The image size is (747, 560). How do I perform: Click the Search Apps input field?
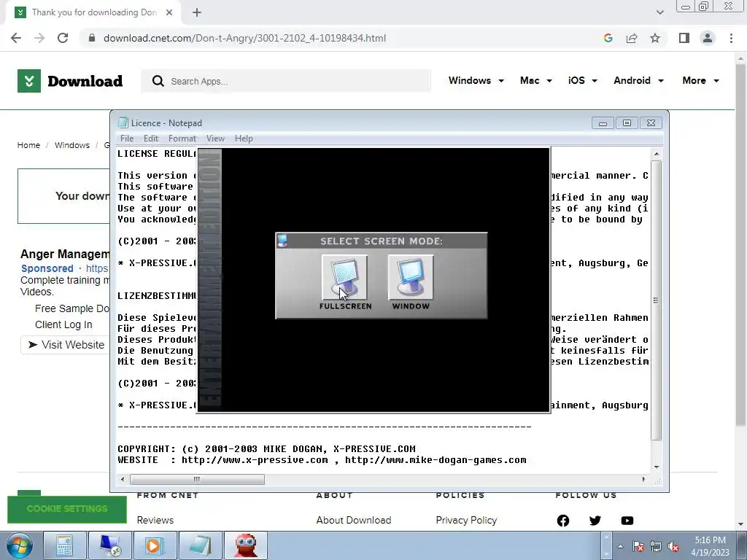[x=286, y=81]
